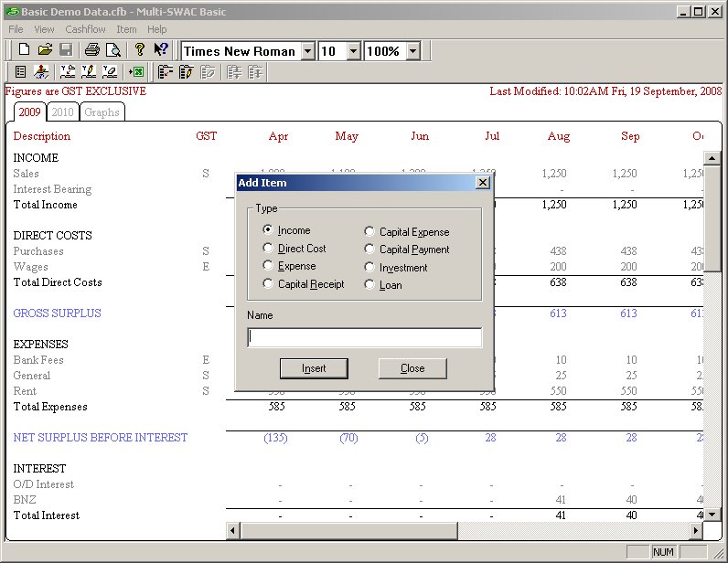Click the greyed move item down icon
728x563 pixels.
(x=234, y=72)
